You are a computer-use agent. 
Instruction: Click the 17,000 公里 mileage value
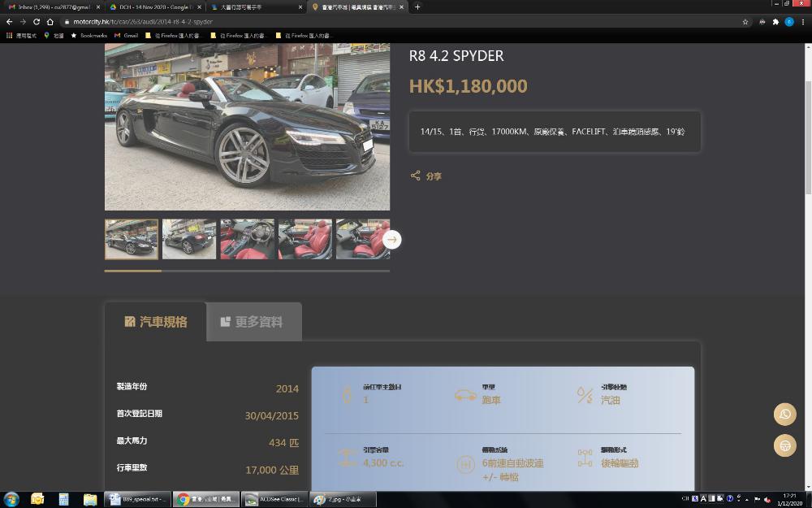(272, 470)
